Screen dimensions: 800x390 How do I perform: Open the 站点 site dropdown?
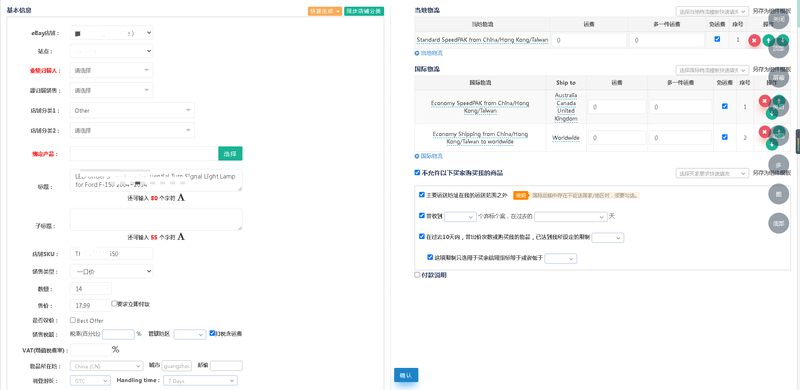click(x=111, y=51)
